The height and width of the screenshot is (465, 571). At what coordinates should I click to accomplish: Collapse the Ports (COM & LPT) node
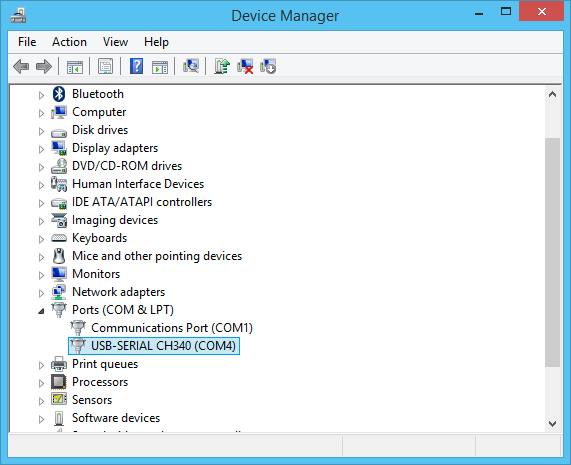pyautogui.click(x=41, y=311)
